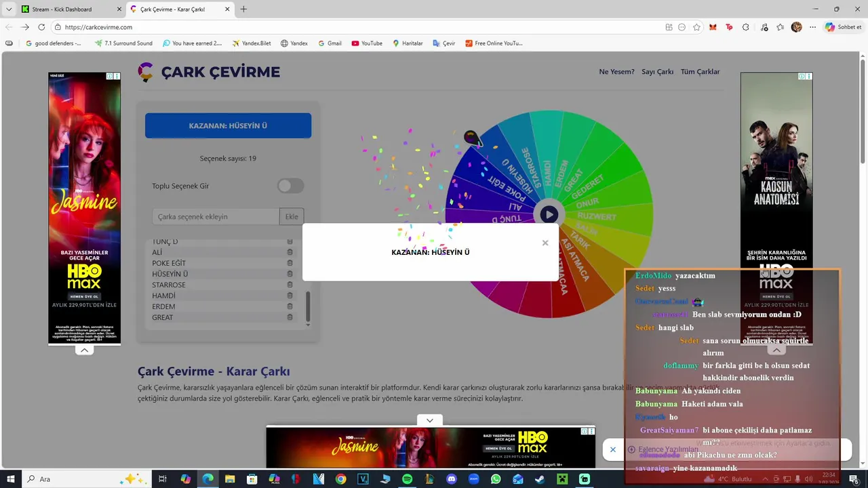The height and width of the screenshot is (488, 868).
Task: Open the Tp extension icon
Action: tap(729, 27)
